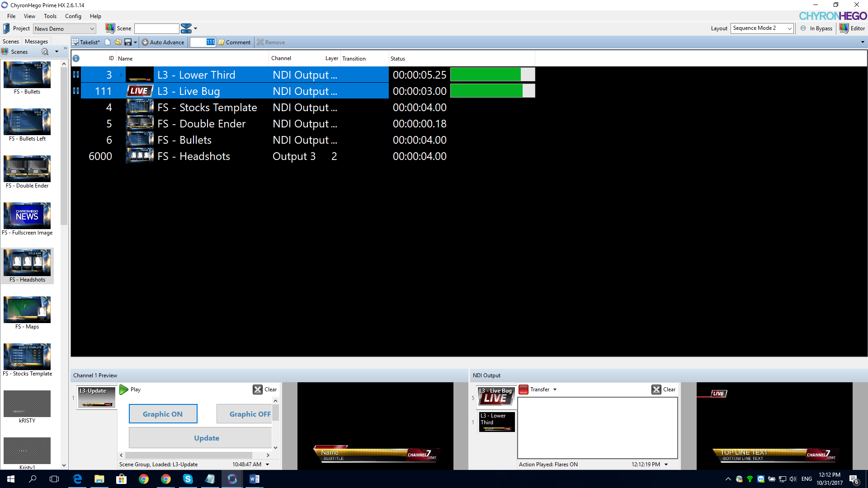Expand the takelist toolbar overflow arrow
This screenshot has width=868, height=488.
[x=863, y=42]
